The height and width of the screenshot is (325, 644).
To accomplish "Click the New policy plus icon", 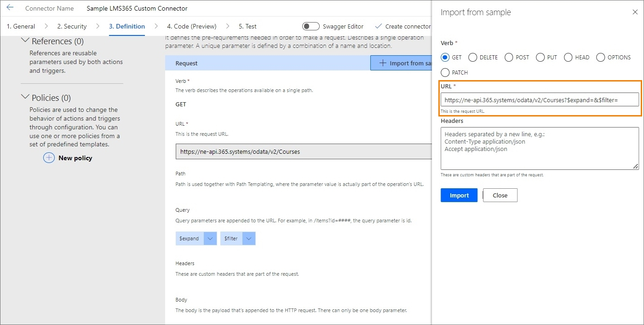I will 49,158.
